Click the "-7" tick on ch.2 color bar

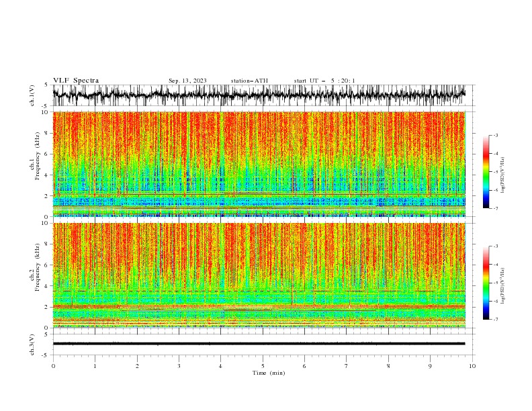pos(496,320)
